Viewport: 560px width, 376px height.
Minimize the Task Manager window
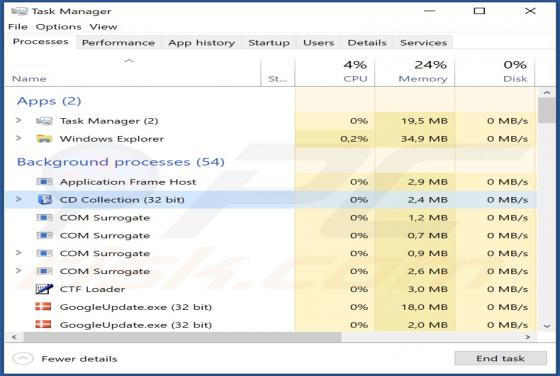[x=429, y=11]
